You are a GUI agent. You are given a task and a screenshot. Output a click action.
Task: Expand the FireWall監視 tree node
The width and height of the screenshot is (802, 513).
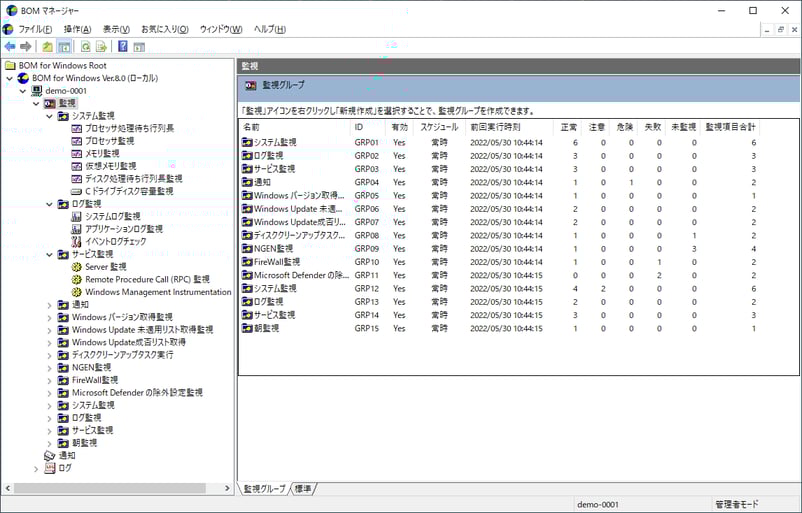pyautogui.click(x=49, y=381)
